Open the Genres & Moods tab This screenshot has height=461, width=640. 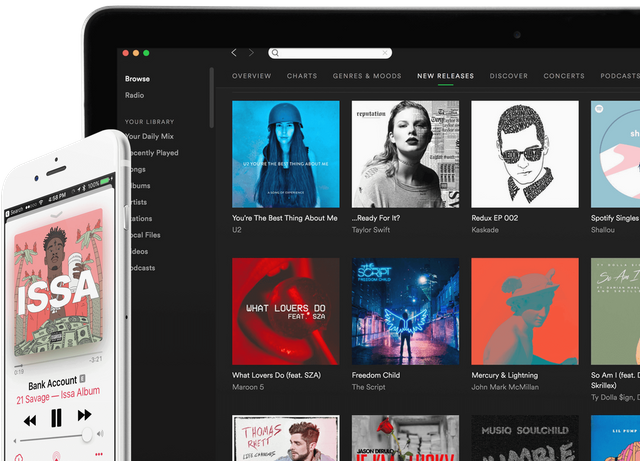click(x=367, y=76)
